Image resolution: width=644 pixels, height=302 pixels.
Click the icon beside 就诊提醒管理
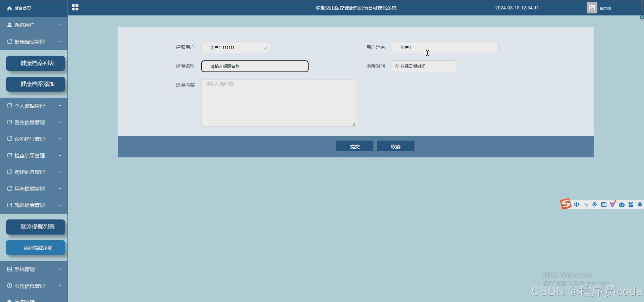click(9, 205)
